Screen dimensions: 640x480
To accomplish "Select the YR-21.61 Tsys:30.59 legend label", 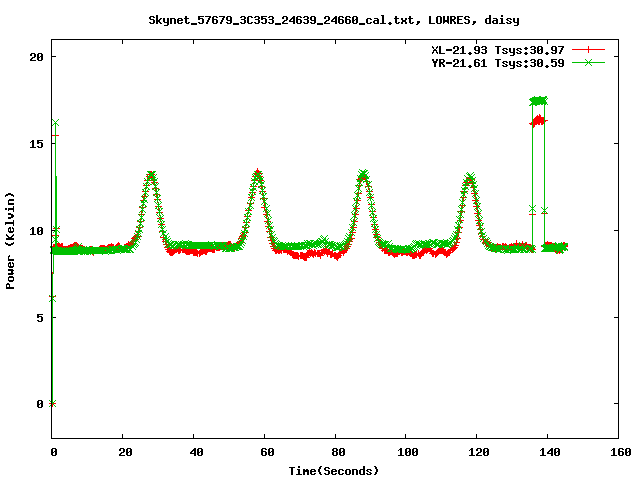I will tap(498, 63).
